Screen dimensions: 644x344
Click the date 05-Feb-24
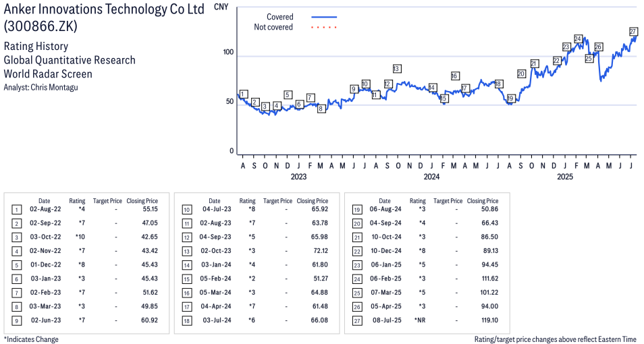(x=215, y=279)
